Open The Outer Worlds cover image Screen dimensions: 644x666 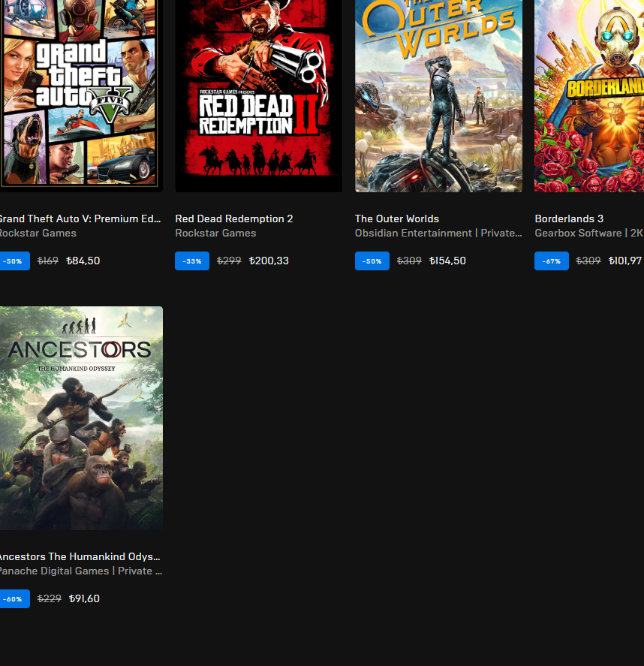[438, 96]
